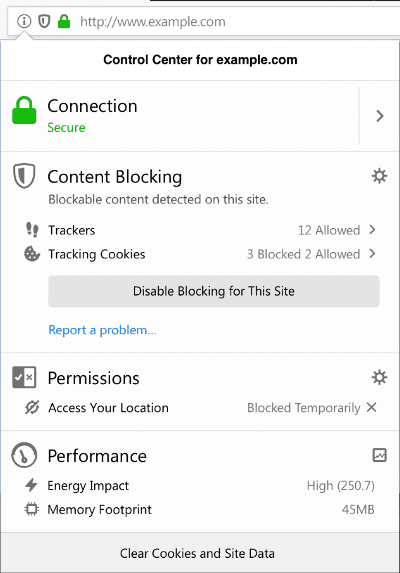The width and height of the screenshot is (400, 573).
Task: Open the Performance graph icon
Action: [x=380, y=455]
